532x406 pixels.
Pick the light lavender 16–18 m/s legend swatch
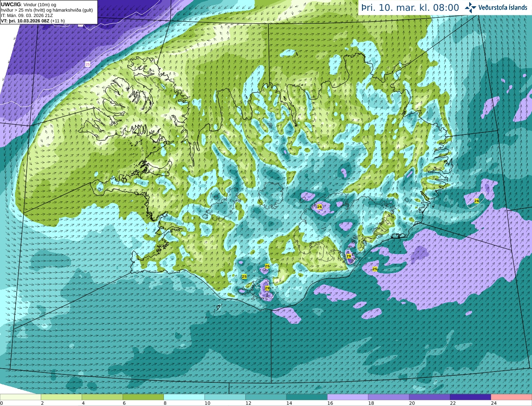348,397
